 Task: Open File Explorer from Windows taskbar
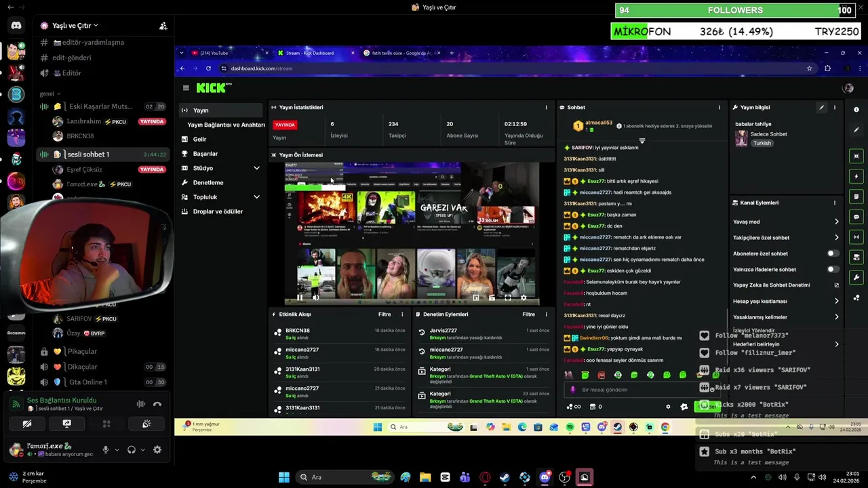[x=425, y=477]
